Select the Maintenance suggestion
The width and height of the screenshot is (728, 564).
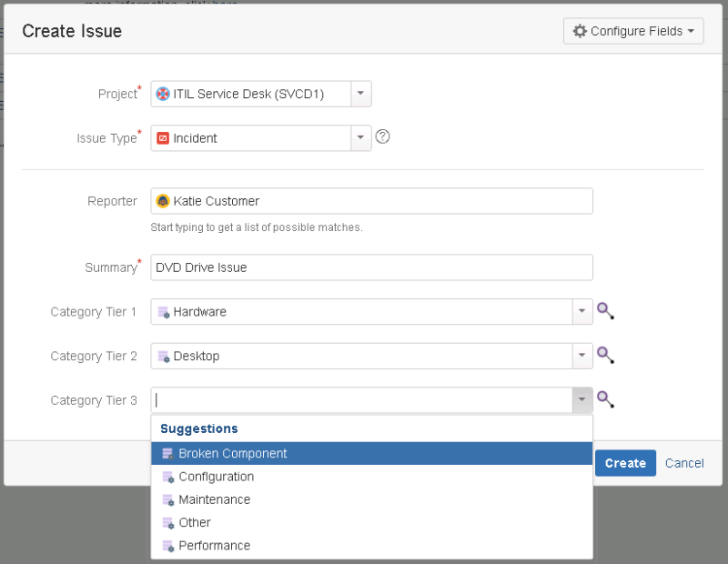tap(214, 499)
